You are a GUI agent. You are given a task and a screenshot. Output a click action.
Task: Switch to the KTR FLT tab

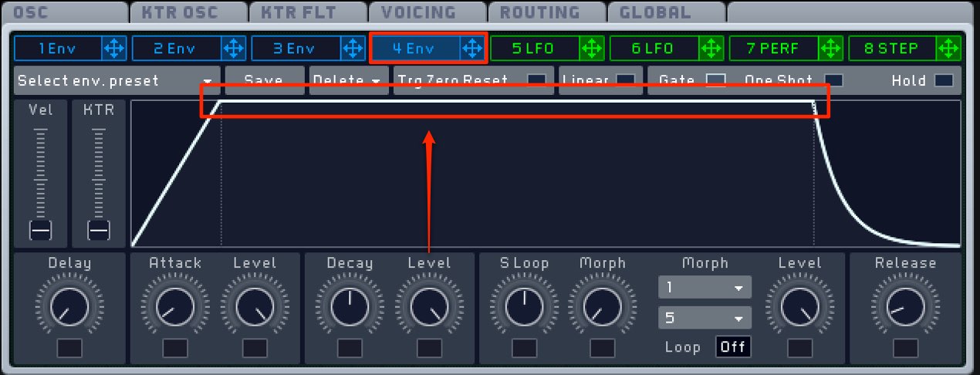(x=307, y=12)
